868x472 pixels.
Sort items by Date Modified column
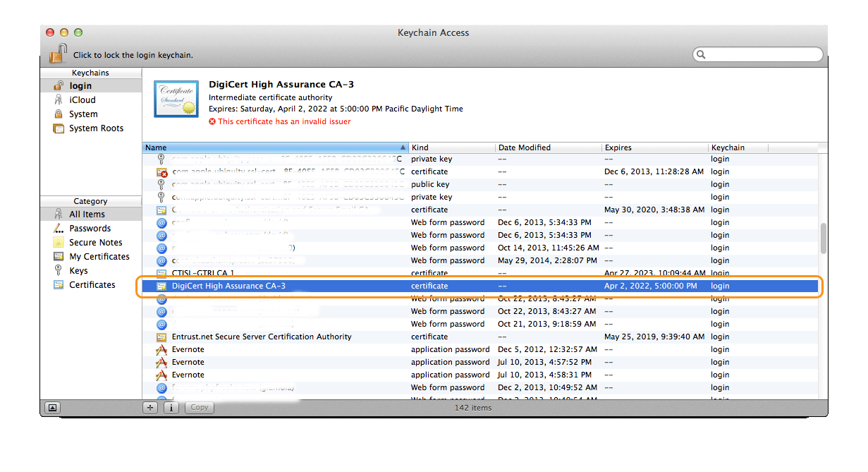[x=549, y=147]
